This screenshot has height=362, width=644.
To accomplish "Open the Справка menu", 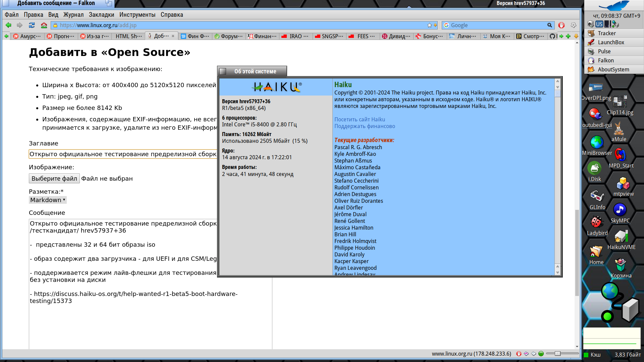I will [x=172, y=15].
